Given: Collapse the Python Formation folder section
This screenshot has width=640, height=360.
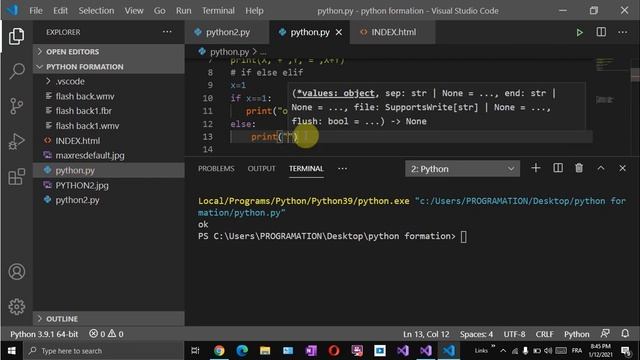Looking at the screenshot, I should pyautogui.click(x=109, y=67).
